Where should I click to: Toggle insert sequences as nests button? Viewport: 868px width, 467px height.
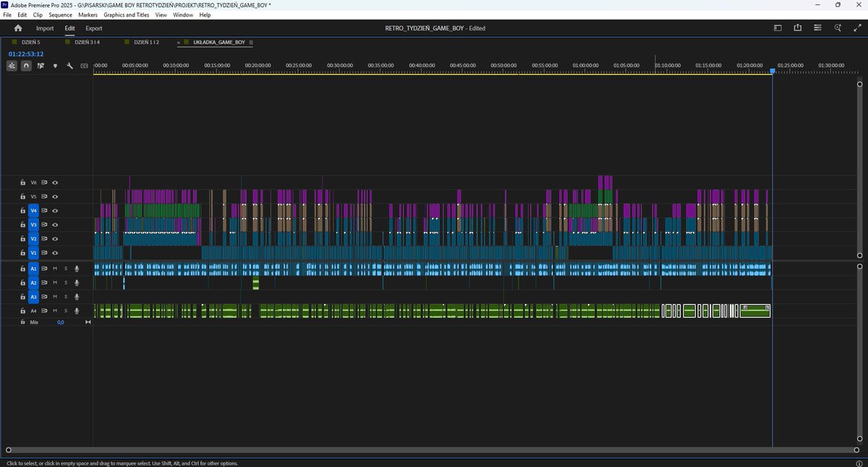coord(12,65)
